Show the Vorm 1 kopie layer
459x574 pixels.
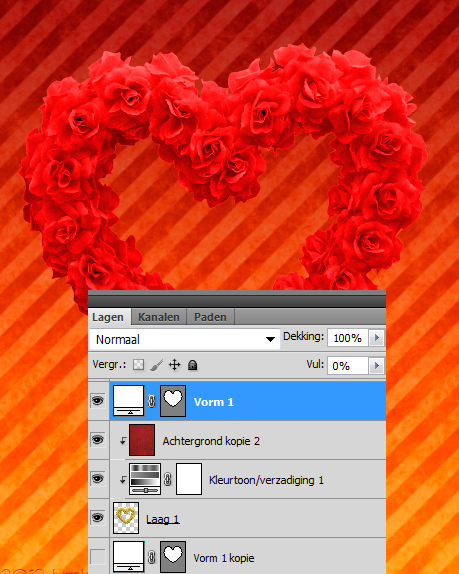(x=97, y=557)
